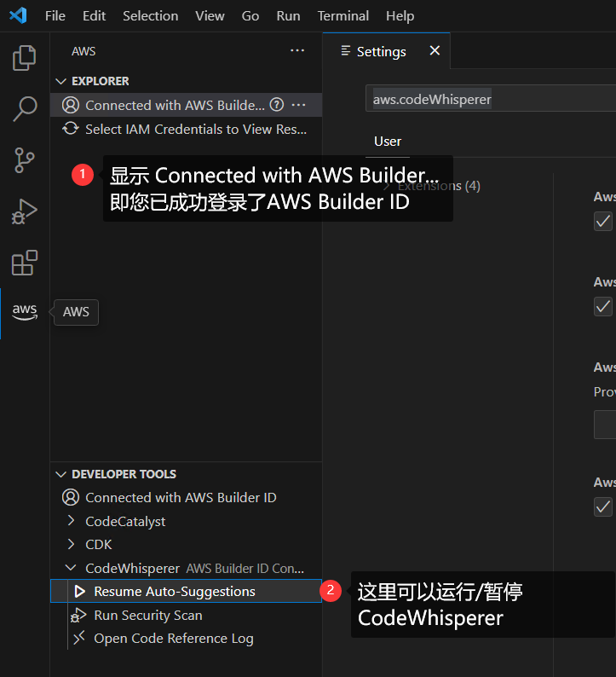
Task: Collapse the CodeWhisperer tree node
Action: pos(71,568)
